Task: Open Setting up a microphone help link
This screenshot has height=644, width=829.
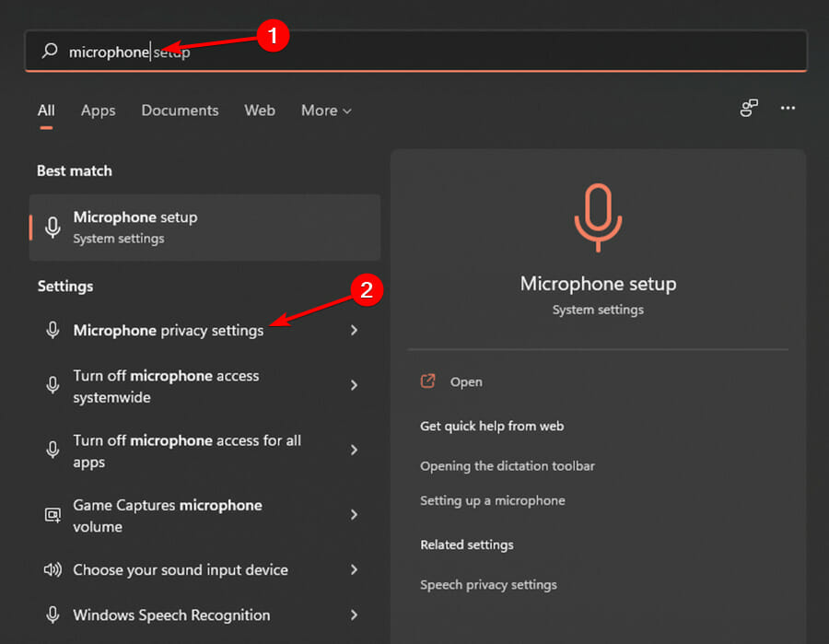Action: 492,500
